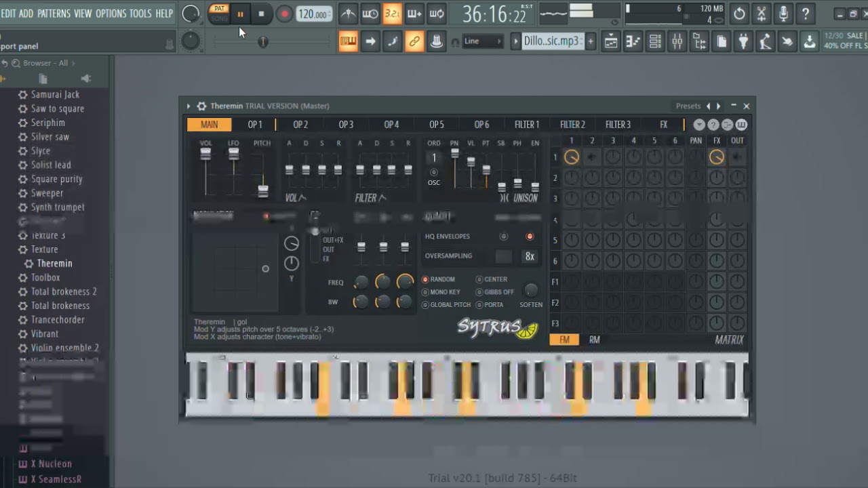Screen dimensions: 868x488
Task: Open the OPTIONS menu
Action: 111,14
